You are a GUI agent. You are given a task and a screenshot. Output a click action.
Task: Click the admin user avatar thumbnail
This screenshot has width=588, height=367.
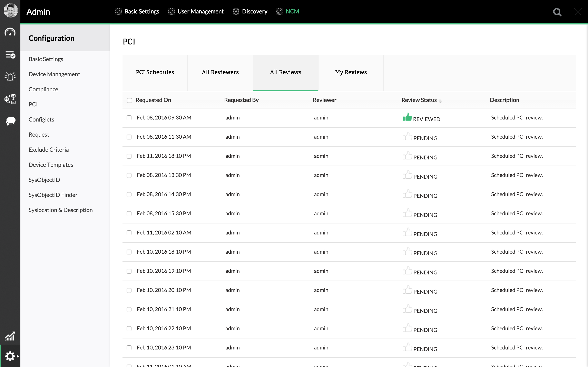[x=10, y=10]
